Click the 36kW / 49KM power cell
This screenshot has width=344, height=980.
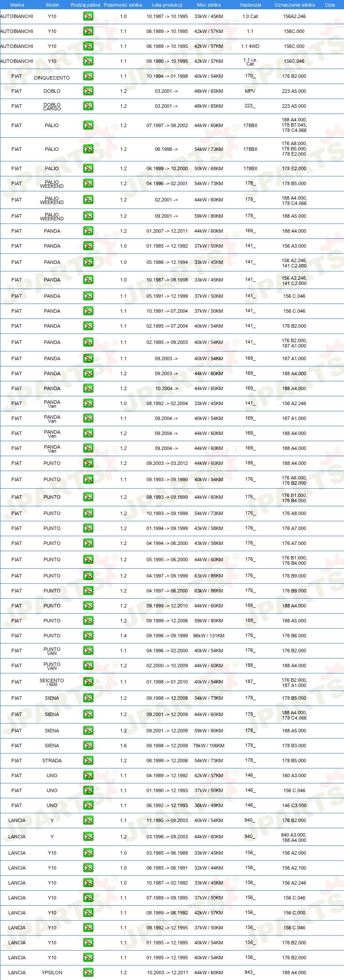click(x=209, y=805)
